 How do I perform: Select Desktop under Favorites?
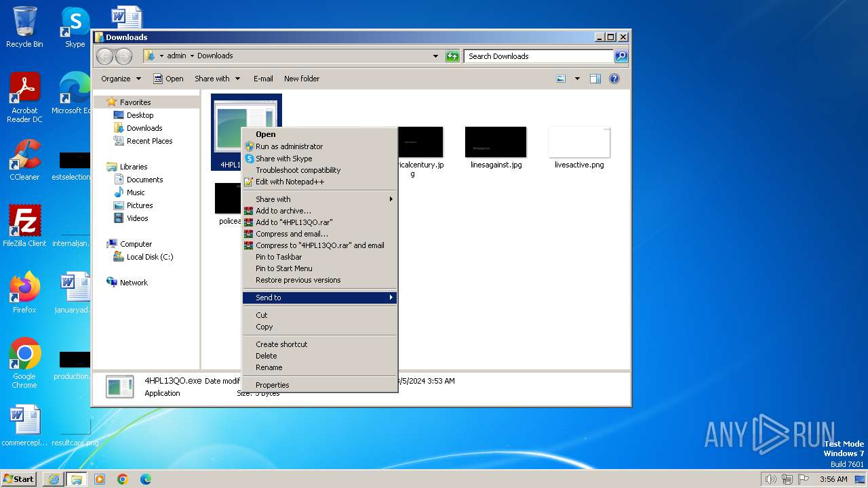click(140, 115)
